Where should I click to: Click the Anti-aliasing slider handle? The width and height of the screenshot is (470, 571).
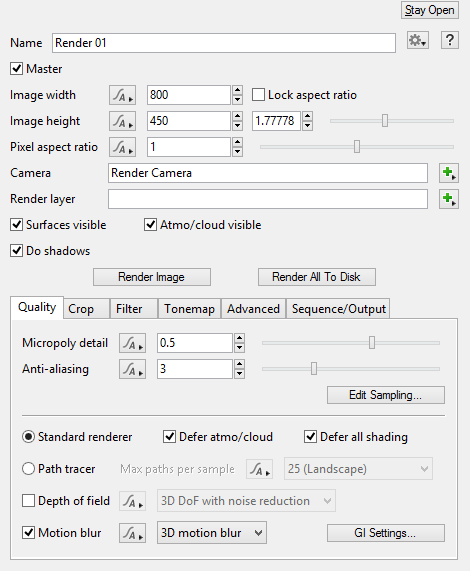tap(314, 369)
